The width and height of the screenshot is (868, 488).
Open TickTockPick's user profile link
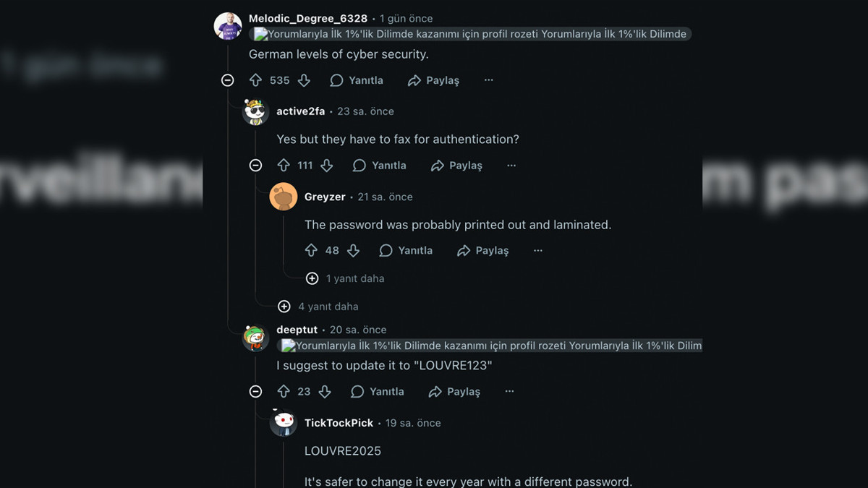(x=339, y=423)
